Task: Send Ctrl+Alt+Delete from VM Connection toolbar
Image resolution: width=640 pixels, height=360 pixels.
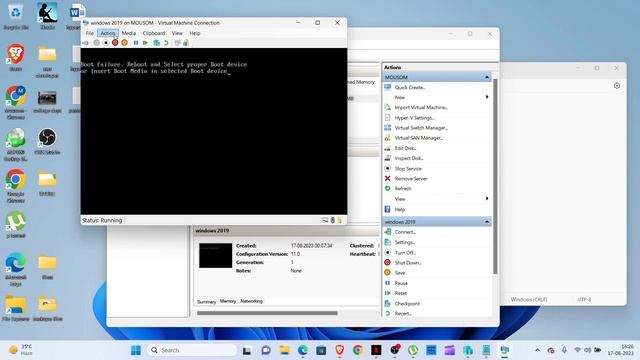Action: click(x=86, y=43)
